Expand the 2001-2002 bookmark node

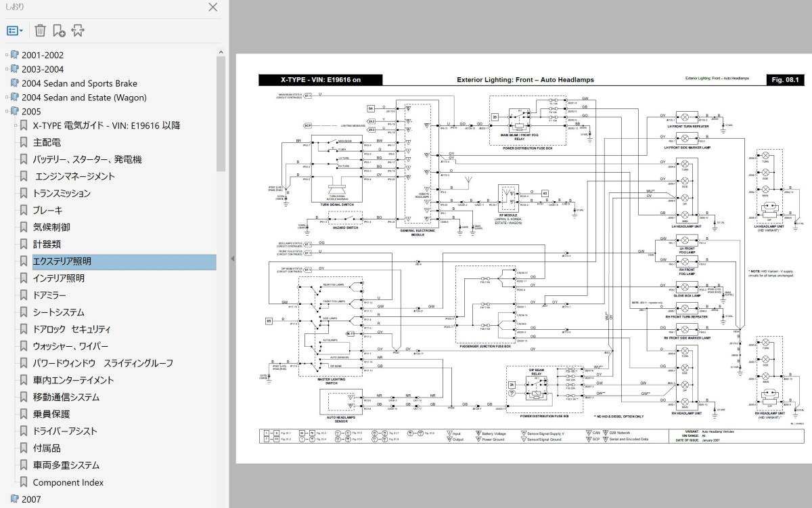(x=7, y=56)
